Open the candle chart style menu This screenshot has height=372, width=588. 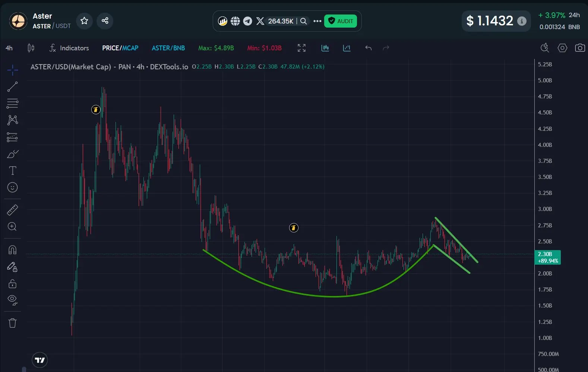pos(31,48)
